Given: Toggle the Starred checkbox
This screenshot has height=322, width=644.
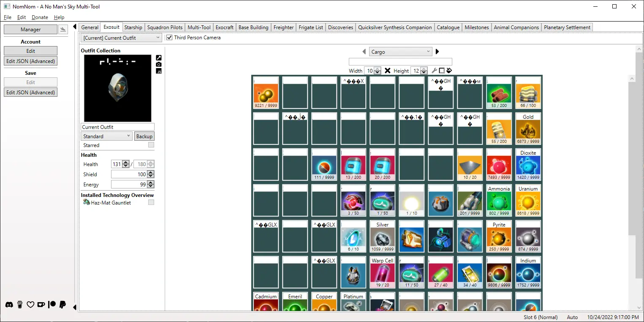Looking at the screenshot, I should [x=151, y=145].
